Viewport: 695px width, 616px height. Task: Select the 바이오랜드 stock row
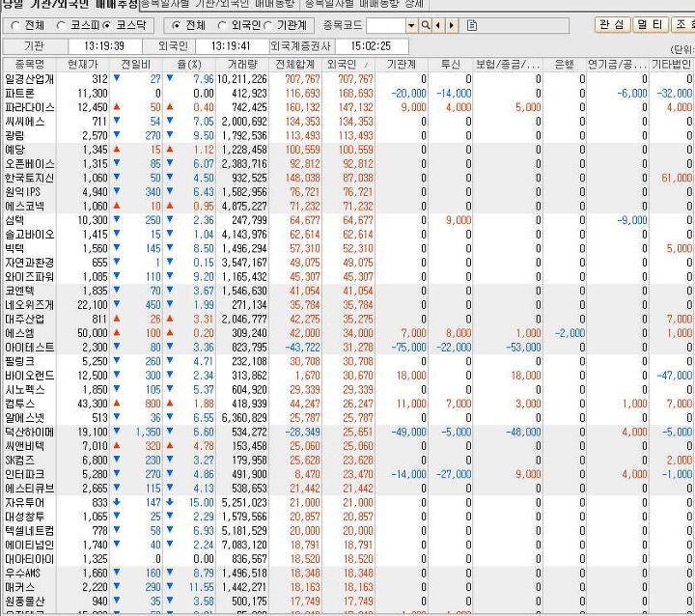[x=347, y=376]
